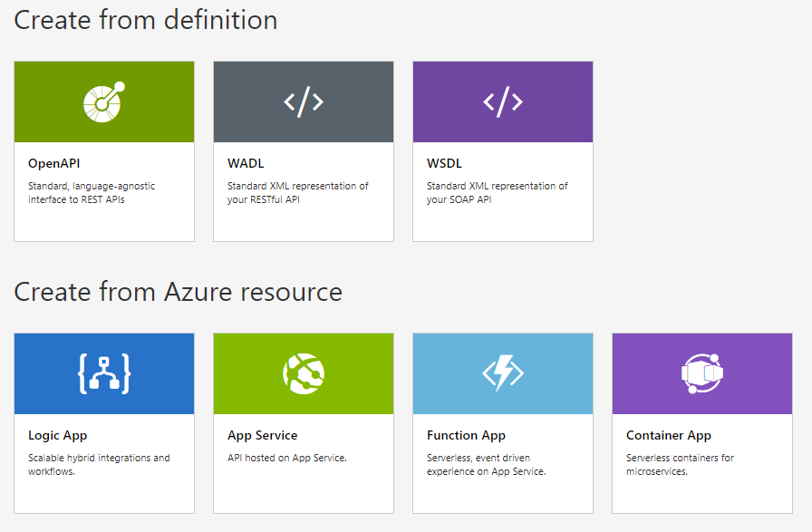Click the WADL RESTful API description

click(x=298, y=193)
